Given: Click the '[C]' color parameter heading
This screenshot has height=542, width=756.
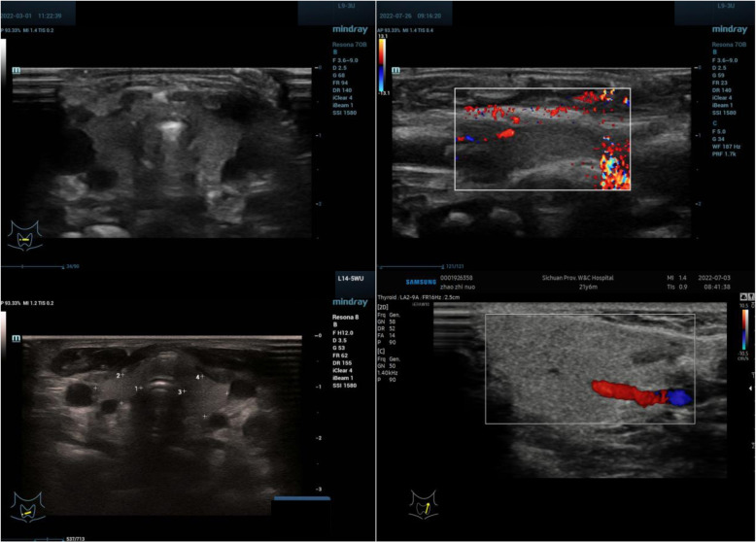Looking at the screenshot, I should click(381, 352).
